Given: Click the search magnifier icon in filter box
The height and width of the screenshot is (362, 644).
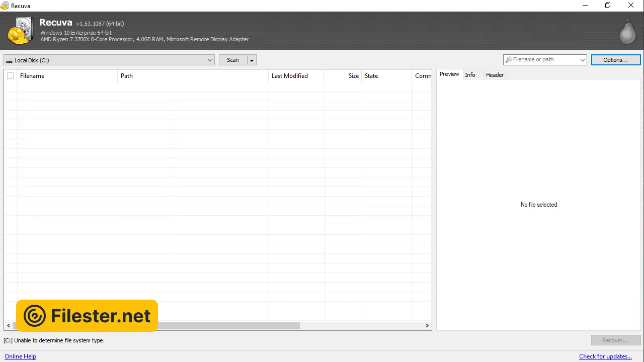Looking at the screenshot, I should coord(509,60).
